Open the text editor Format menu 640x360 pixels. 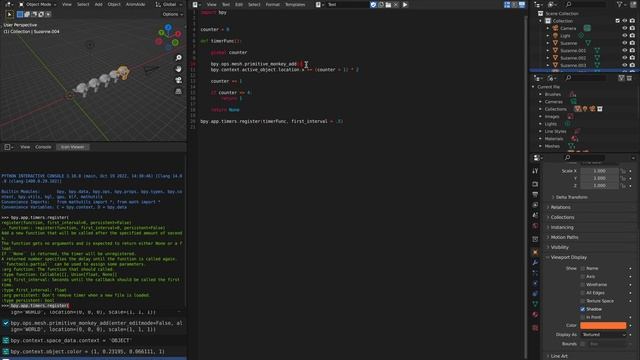coord(273,4)
